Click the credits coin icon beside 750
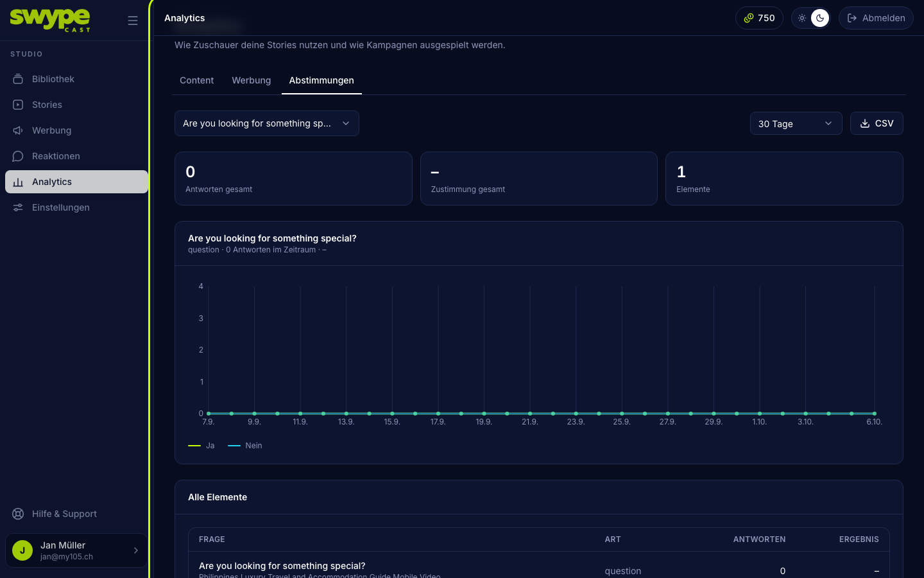The height and width of the screenshot is (578, 924). (x=748, y=18)
